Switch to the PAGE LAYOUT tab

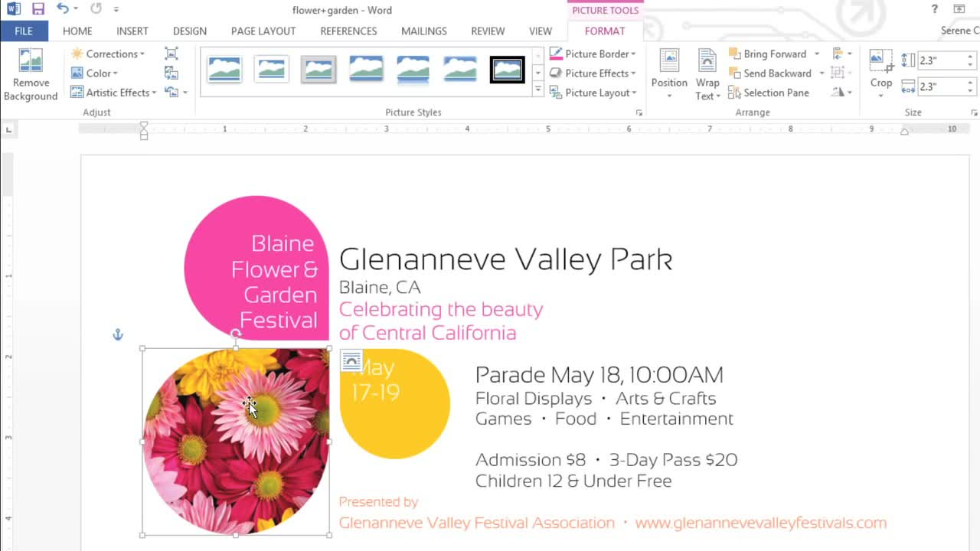(263, 31)
